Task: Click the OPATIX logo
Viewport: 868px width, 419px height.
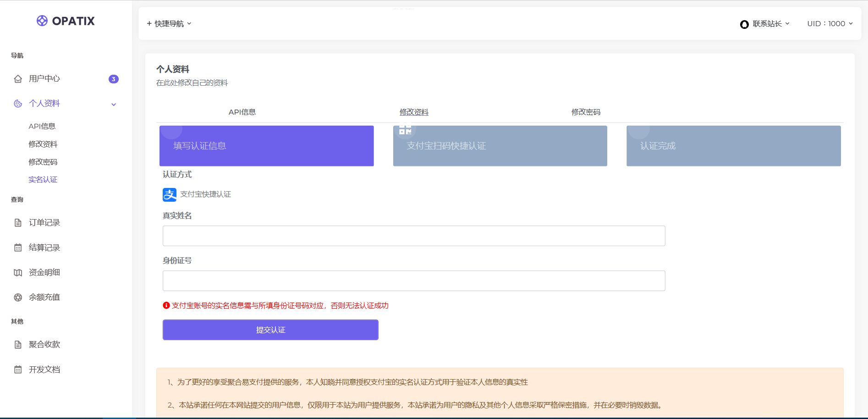Action: [x=65, y=21]
